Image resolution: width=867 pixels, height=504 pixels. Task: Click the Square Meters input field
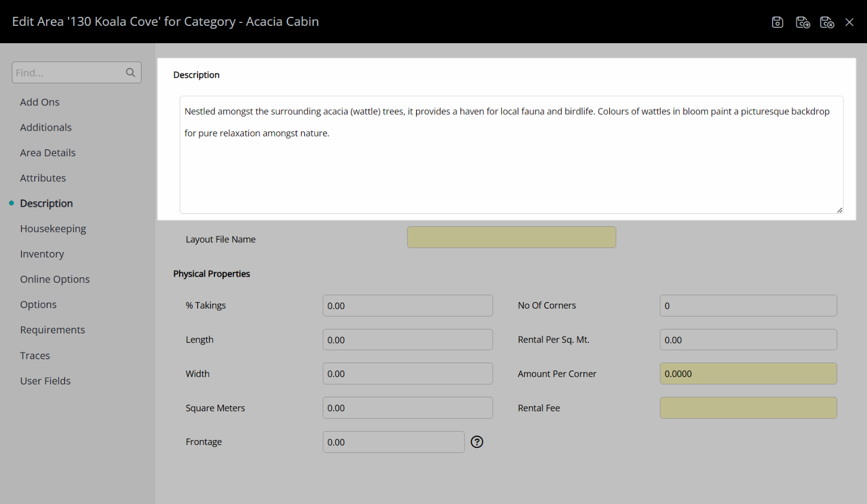[408, 407]
